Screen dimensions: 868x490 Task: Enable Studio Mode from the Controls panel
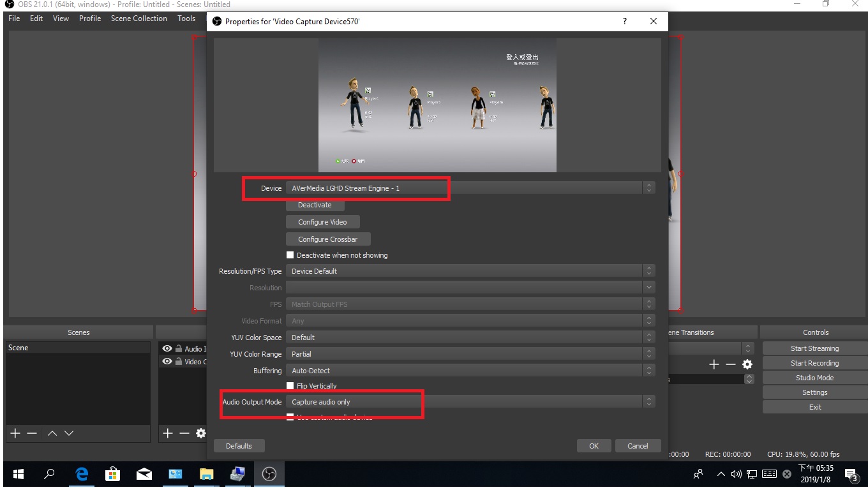[814, 378]
